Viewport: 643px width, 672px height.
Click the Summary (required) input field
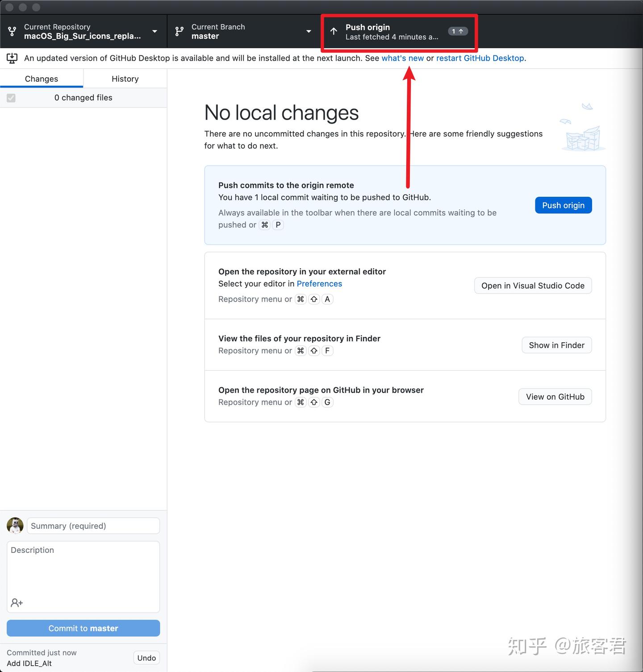tap(93, 526)
